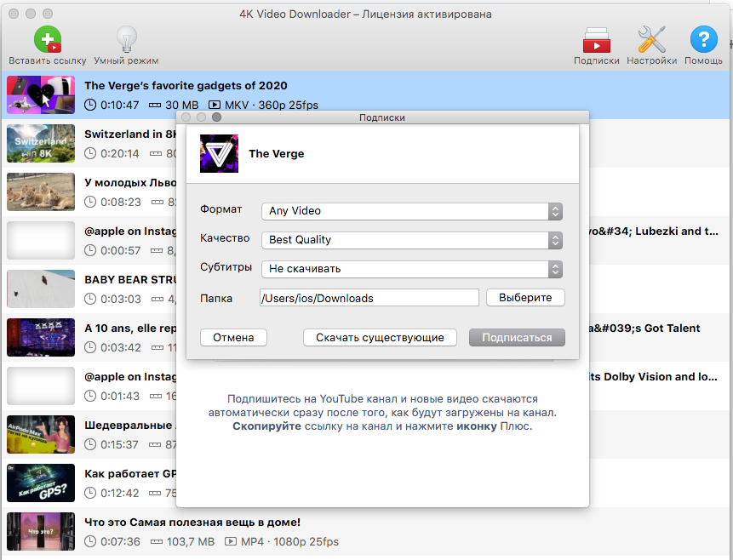This screenshot has width=733, height=560.
Task: Select BABY BEAR video thumbnail
Action: (41, 289)
